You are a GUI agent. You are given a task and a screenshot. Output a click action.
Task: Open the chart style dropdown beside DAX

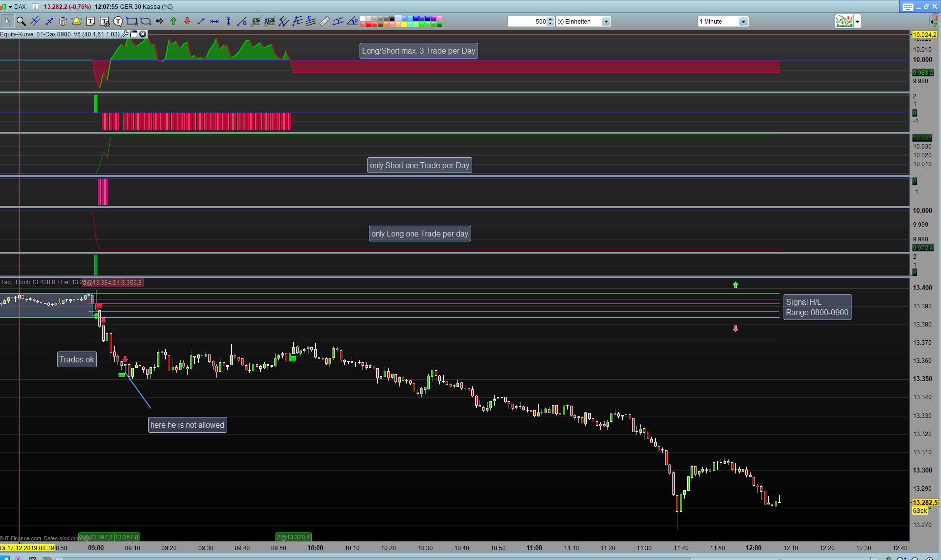tap(10, 6)
